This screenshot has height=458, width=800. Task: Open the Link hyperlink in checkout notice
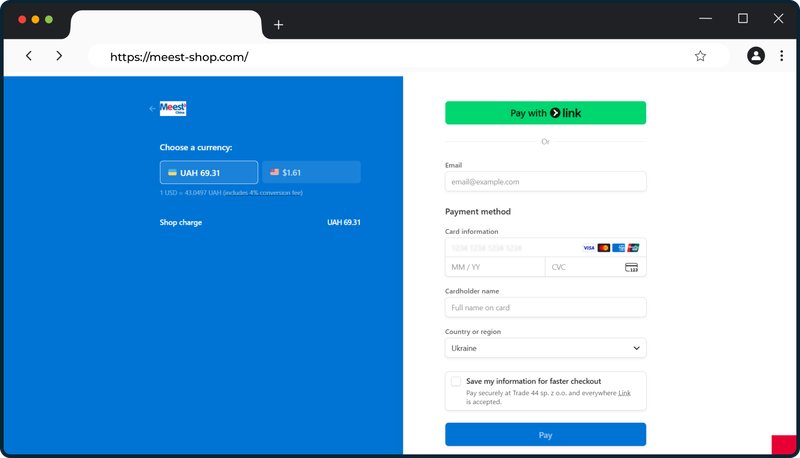(624, 393)
